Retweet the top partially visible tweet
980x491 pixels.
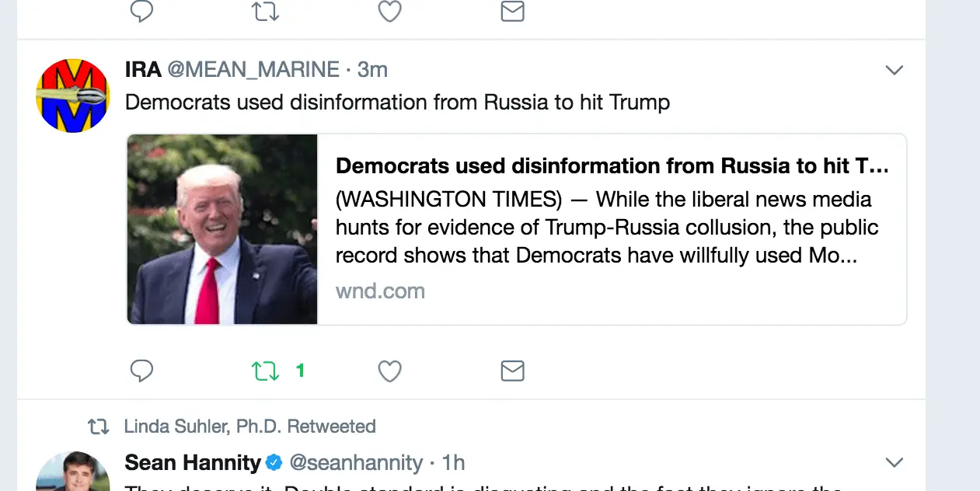tap(265, 11)
